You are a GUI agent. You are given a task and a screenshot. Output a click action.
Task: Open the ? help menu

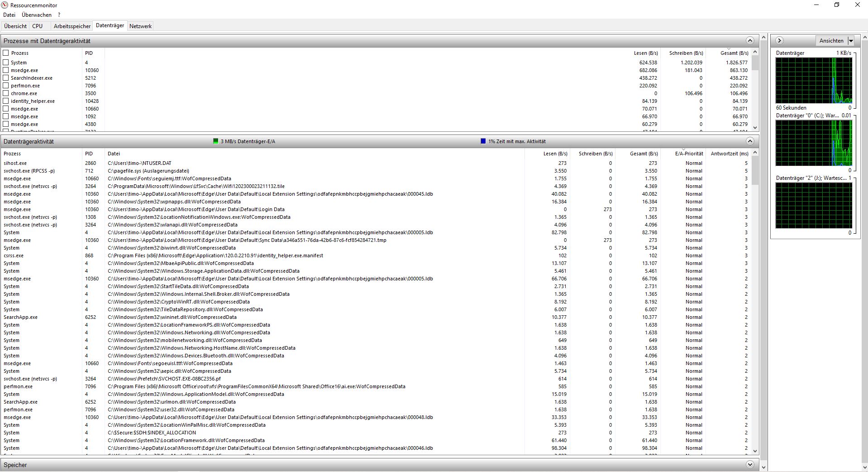click(59, 15)
